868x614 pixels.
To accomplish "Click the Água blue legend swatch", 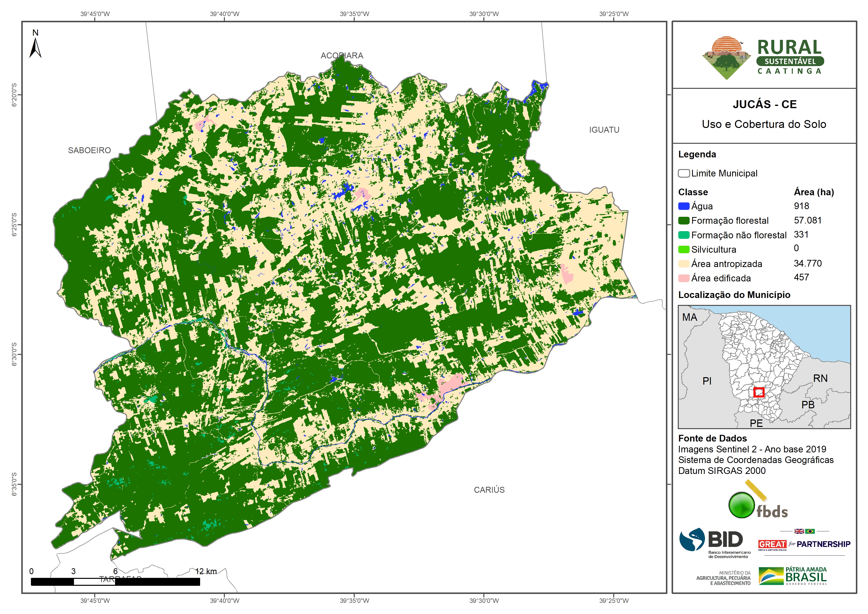I will [x=683, y=206].
